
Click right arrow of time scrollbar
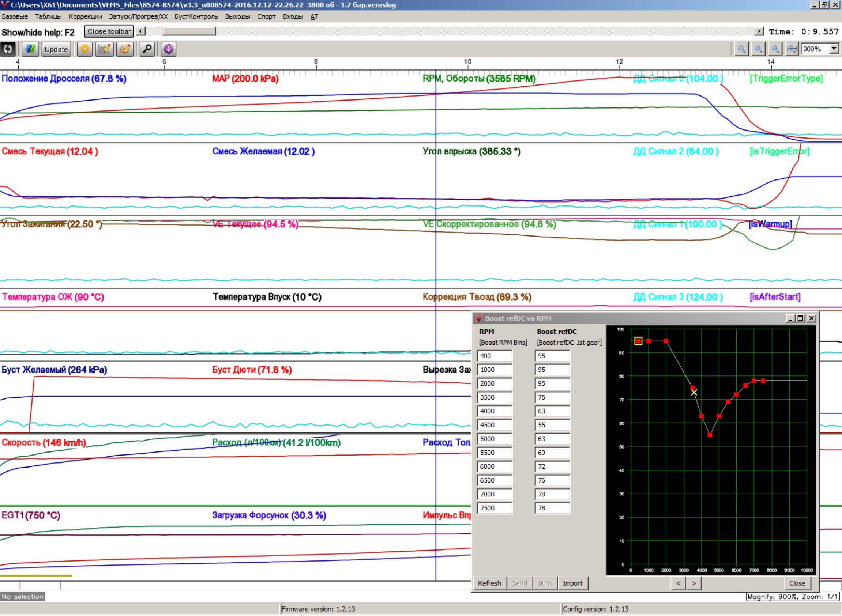pyautogui.click(x=759, y=31)
